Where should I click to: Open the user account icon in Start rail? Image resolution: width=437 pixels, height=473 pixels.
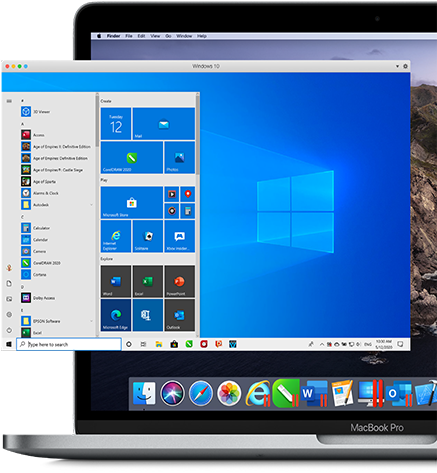[9, 268]
